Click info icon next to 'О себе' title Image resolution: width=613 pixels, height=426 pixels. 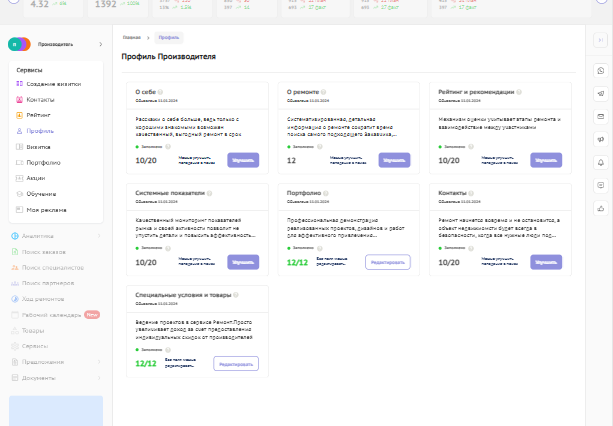[160, 92]
